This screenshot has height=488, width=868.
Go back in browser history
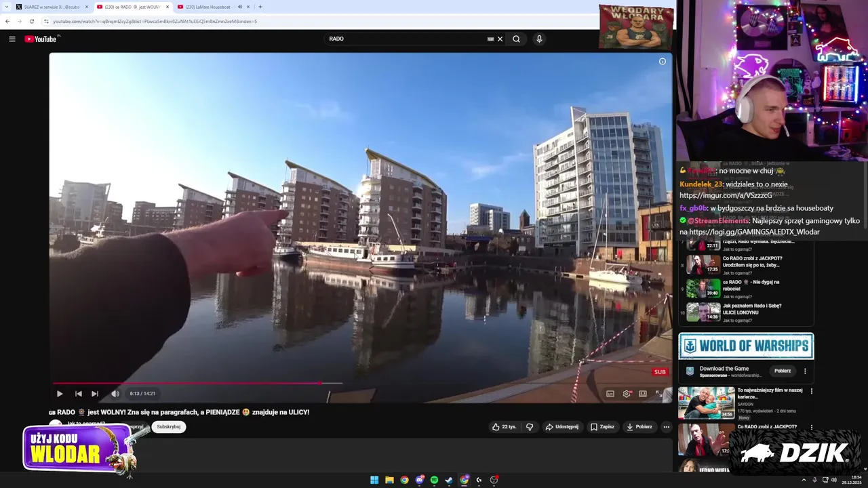(x=7, y=21)
